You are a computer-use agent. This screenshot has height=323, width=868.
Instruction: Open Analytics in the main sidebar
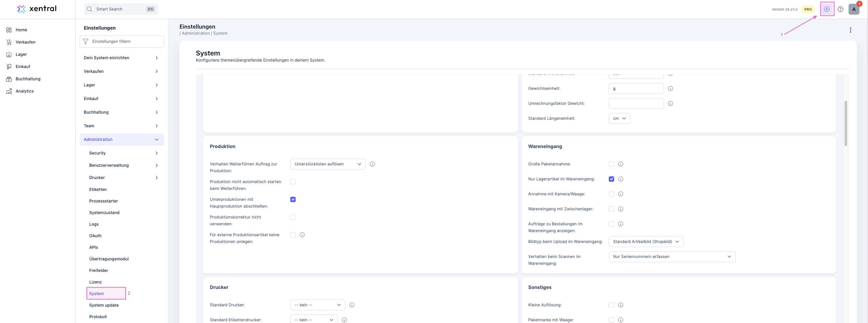point(25,91)
